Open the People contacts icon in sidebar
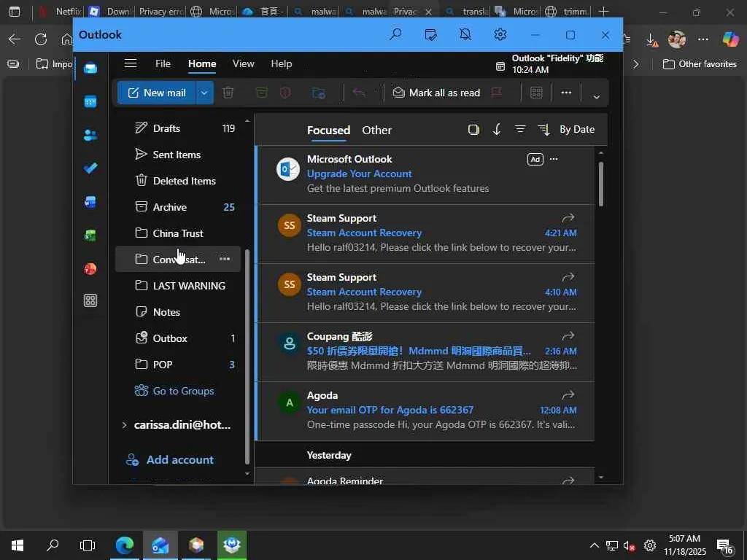This screenshot has width=747, height=560. 90,135
